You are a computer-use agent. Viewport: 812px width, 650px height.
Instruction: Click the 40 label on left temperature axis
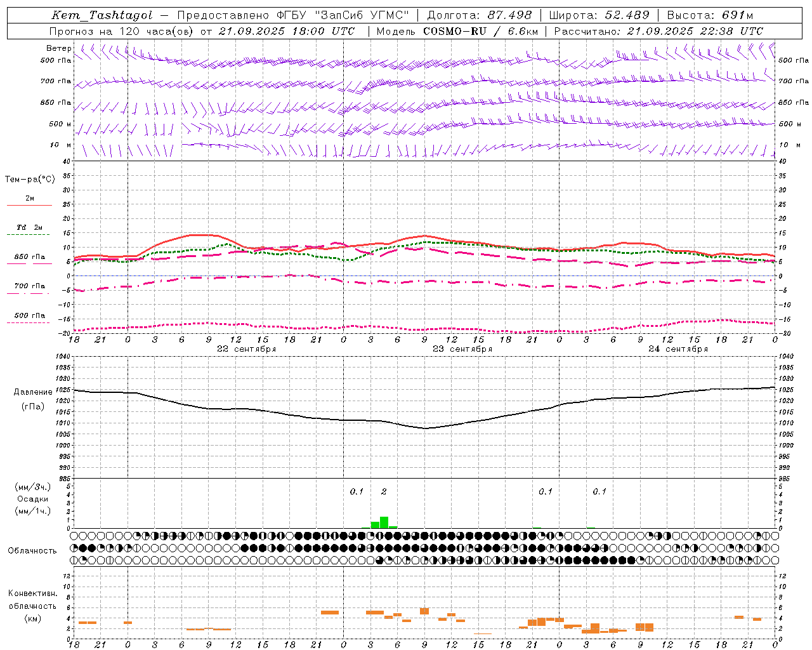(66, 161)
